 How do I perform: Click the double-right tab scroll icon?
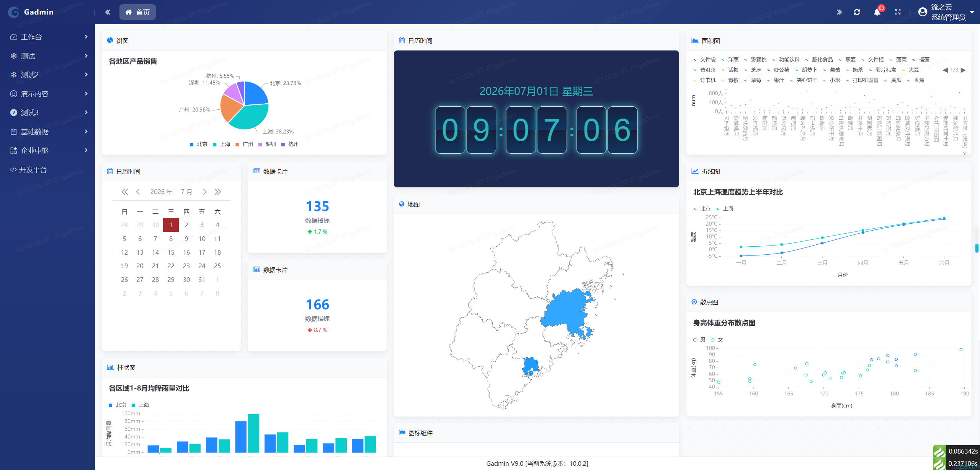pyautogui.click(x=839, y=12)
